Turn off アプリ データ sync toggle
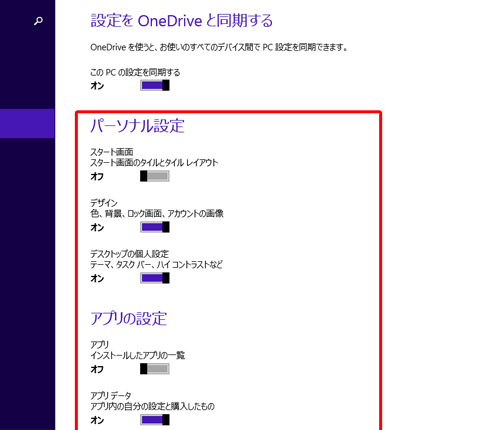 (x=155, y=420)
